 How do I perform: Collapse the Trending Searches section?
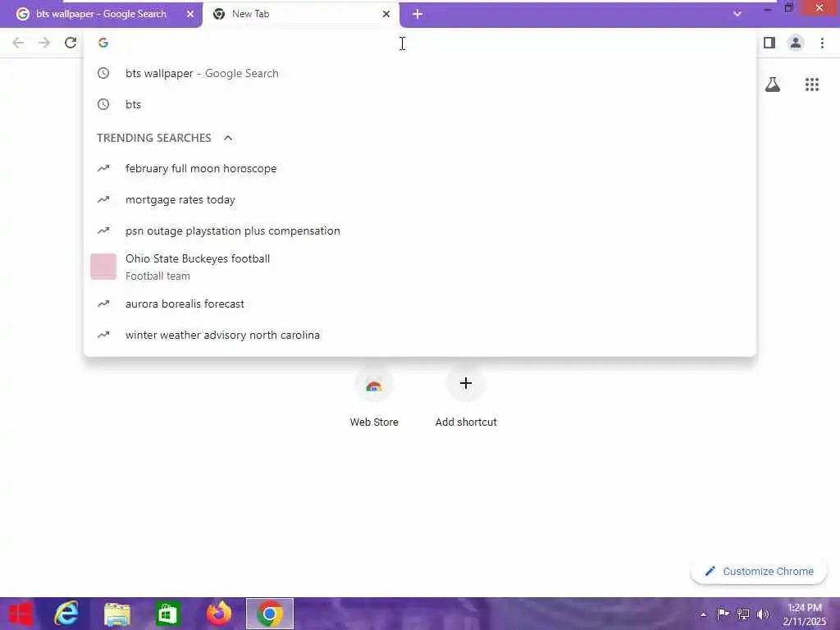tap(228, 138)
